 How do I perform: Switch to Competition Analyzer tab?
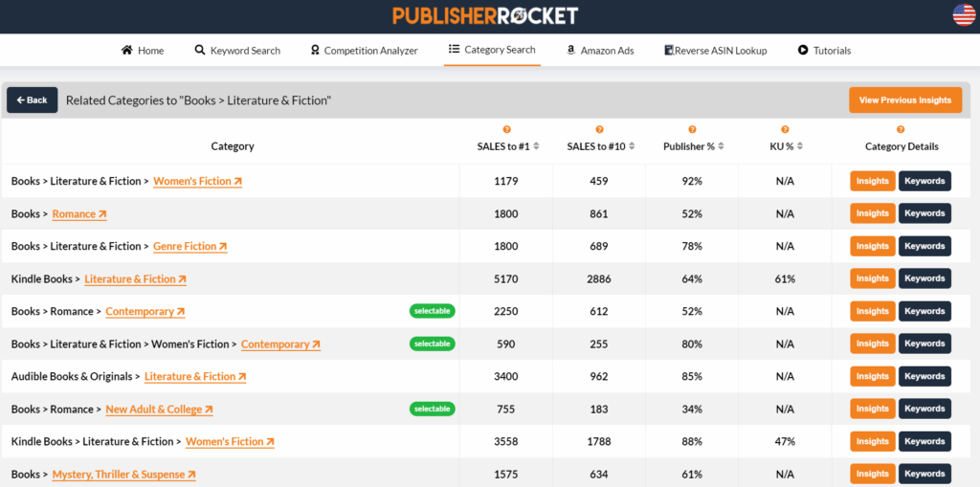(x=364, y=51)
